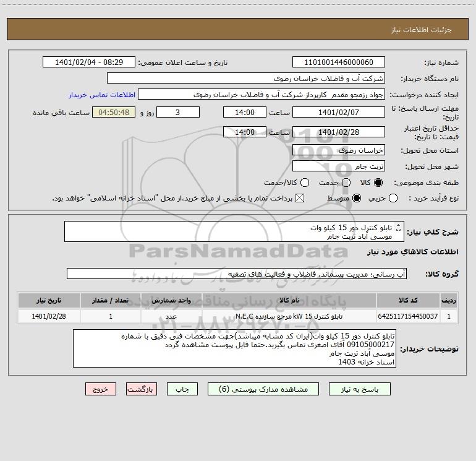Click the table date cell 1401/02/28

49,316
